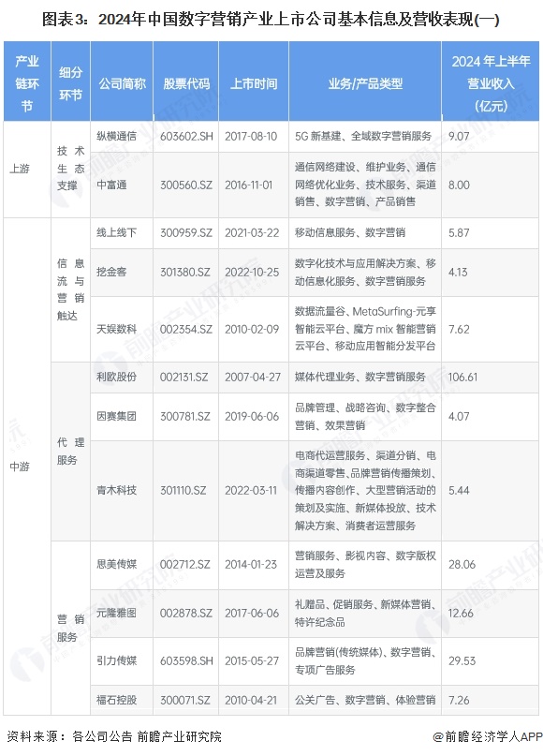This screenshot has height=756, width=543.
Task: Click company name '思美传媒'
Action: 116,564
